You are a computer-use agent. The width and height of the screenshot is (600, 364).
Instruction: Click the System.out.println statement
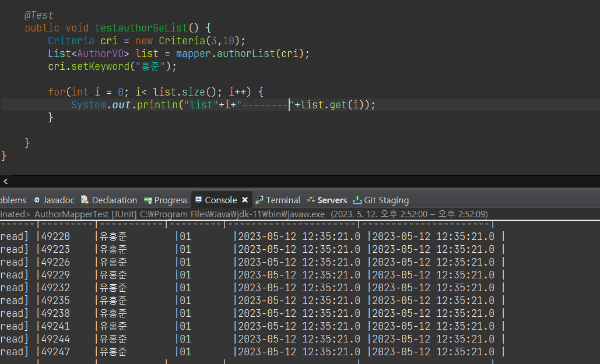tap(223, 105)
